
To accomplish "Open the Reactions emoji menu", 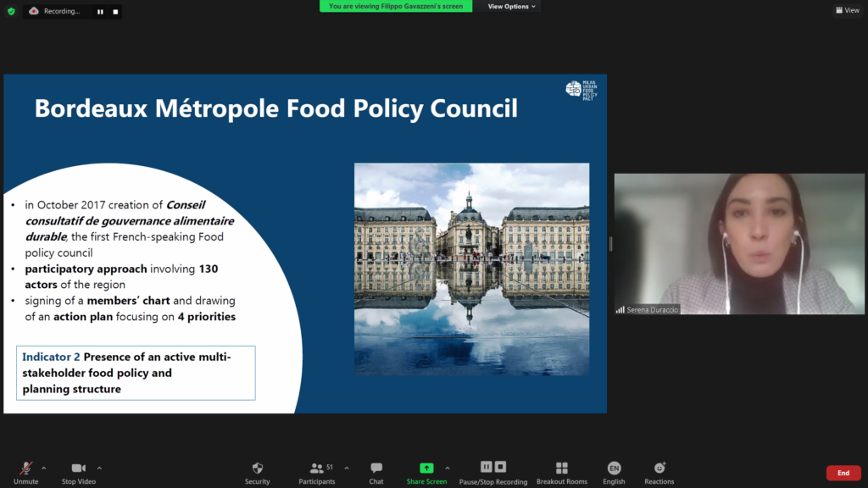I will (x=659, y=472).
